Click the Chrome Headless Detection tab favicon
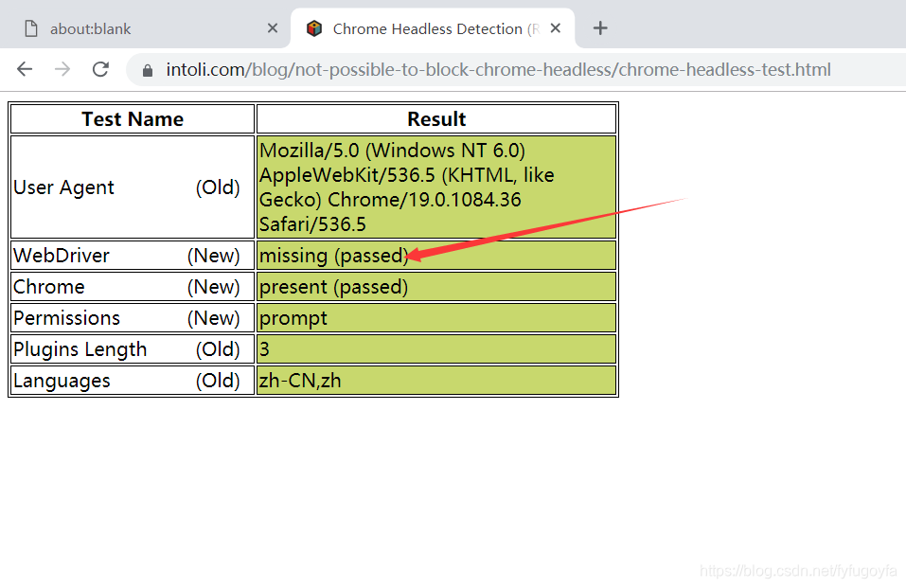Screen dimensions: 906x588 314,28
